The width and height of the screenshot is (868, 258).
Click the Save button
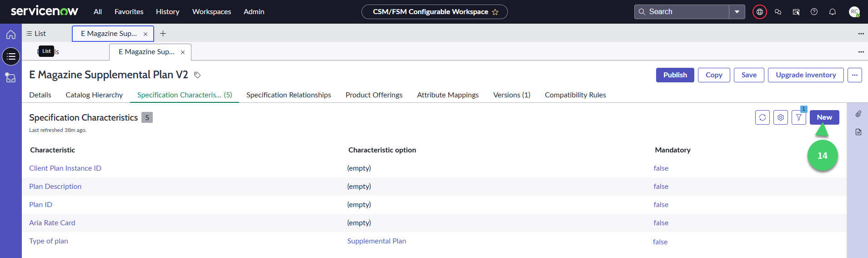[749, 75]
